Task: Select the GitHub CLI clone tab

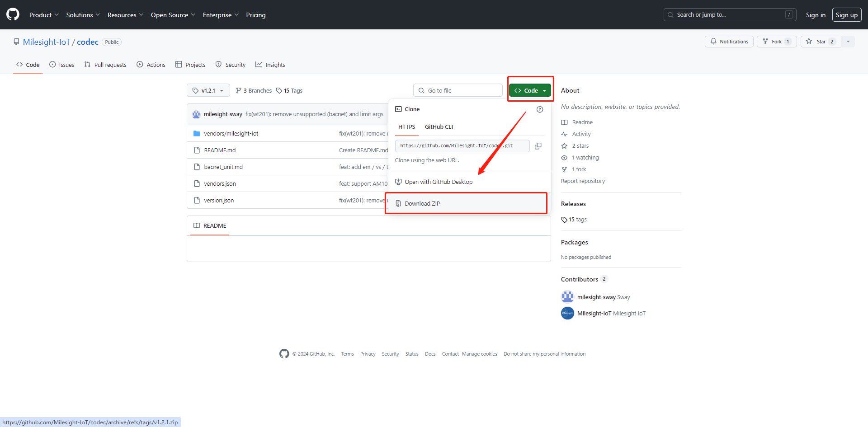Action: click(x=439, y=127)
